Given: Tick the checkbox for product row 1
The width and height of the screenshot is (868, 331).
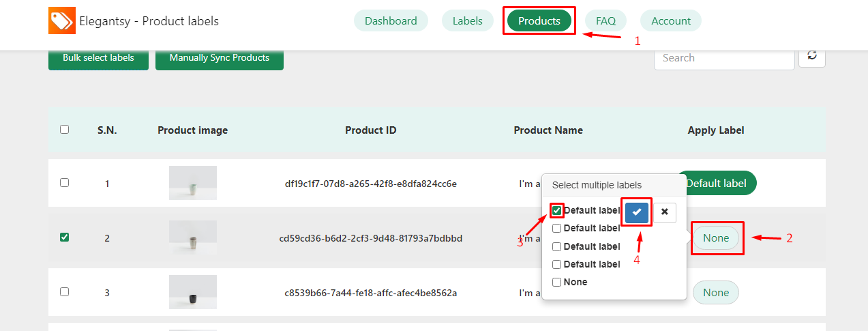Looking at the screenshot, I should (64, 182).
